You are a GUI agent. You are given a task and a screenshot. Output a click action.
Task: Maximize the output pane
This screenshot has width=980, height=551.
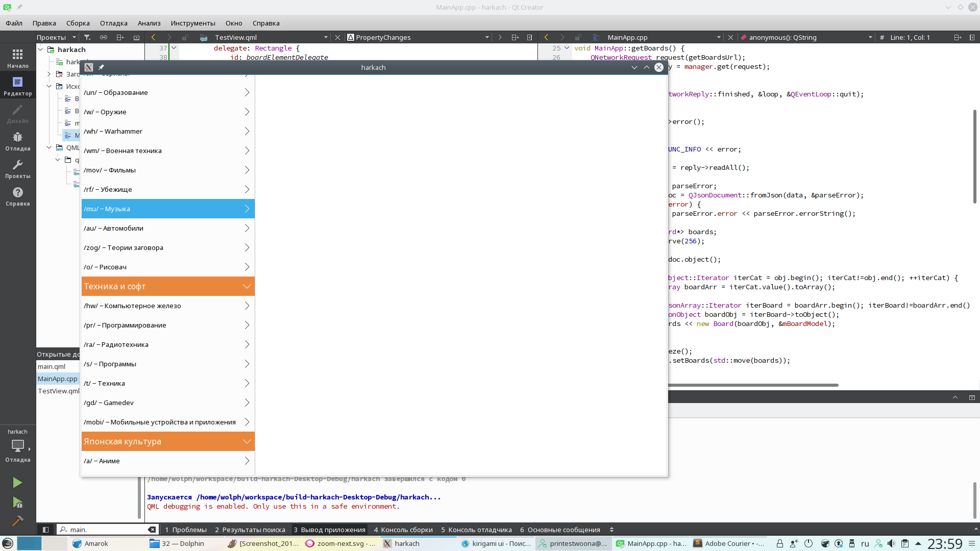click(972, 397)
